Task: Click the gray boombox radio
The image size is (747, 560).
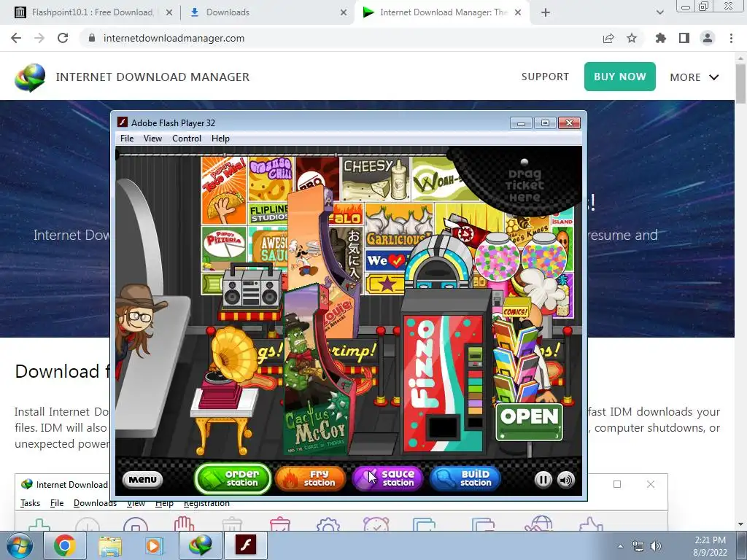Action: [252, 285]
